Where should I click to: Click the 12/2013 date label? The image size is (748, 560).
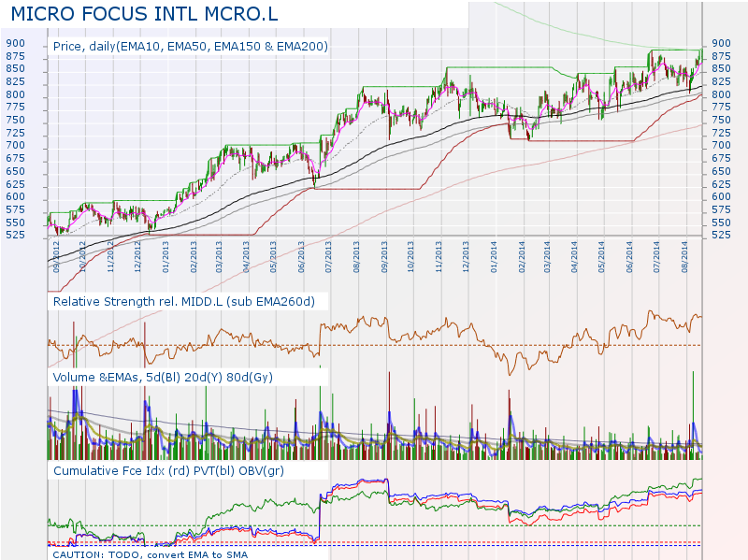coord(465,257)
